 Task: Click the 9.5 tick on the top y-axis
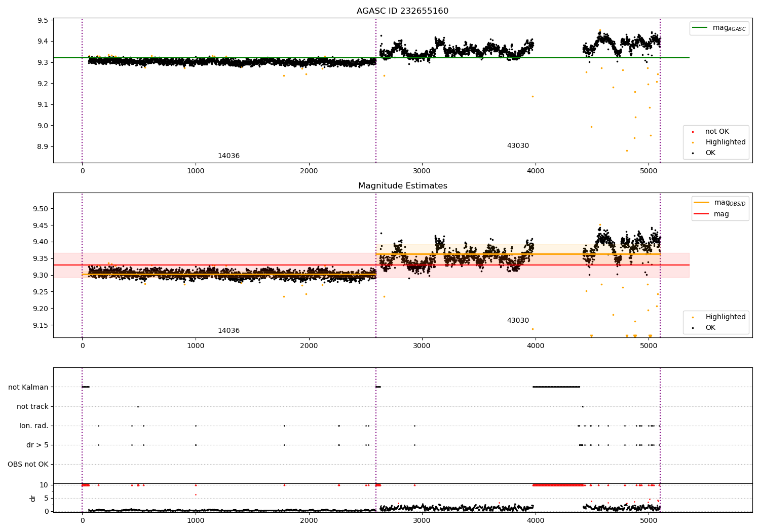pyautogui.click(x=43, y=20)
